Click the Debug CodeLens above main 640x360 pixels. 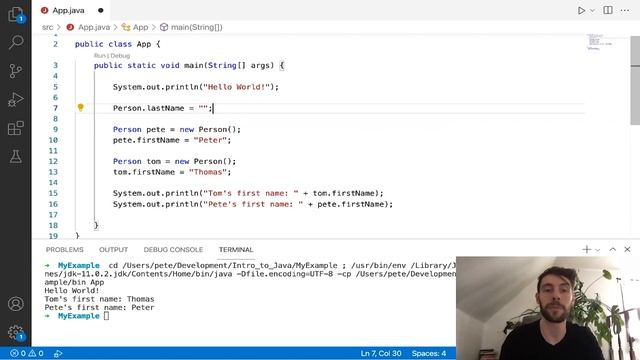click(x=120, y=56)
